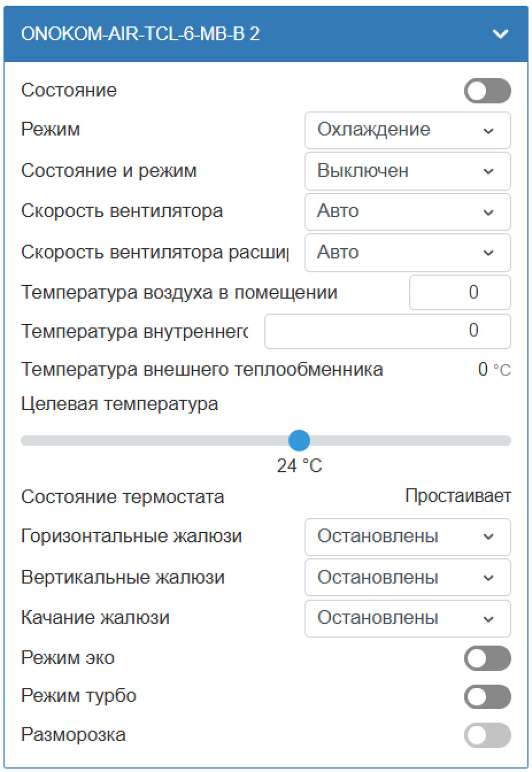532x772 pixels.
Task: Toggle the Состояние power switch
Action: [487, 91]
